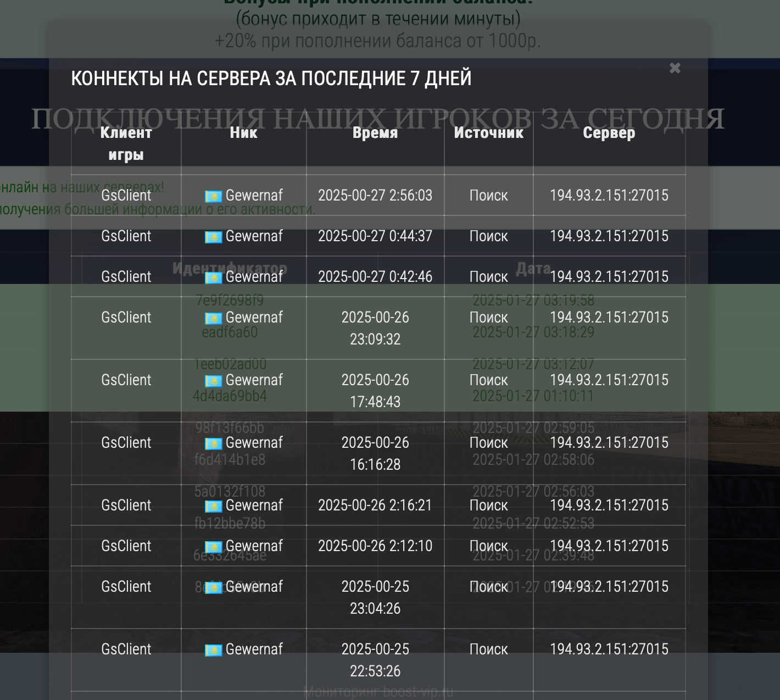The height and width of the screenshot is (700, 780).
Task: Click server 194.93.2.151:27015 in the 0:42:46 row
Action: tap(609, 276)
